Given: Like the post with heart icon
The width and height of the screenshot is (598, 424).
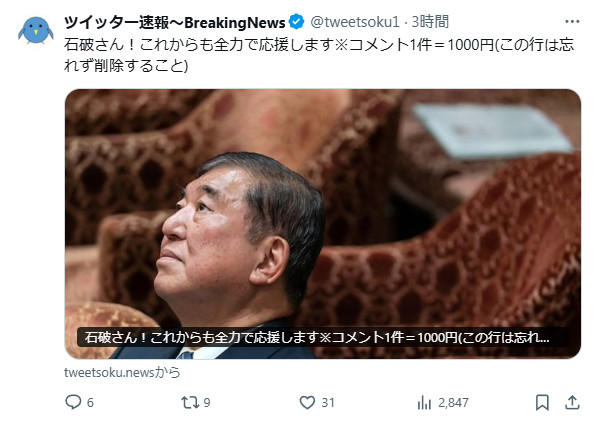Looking at the screenshot, I should 307,402.
